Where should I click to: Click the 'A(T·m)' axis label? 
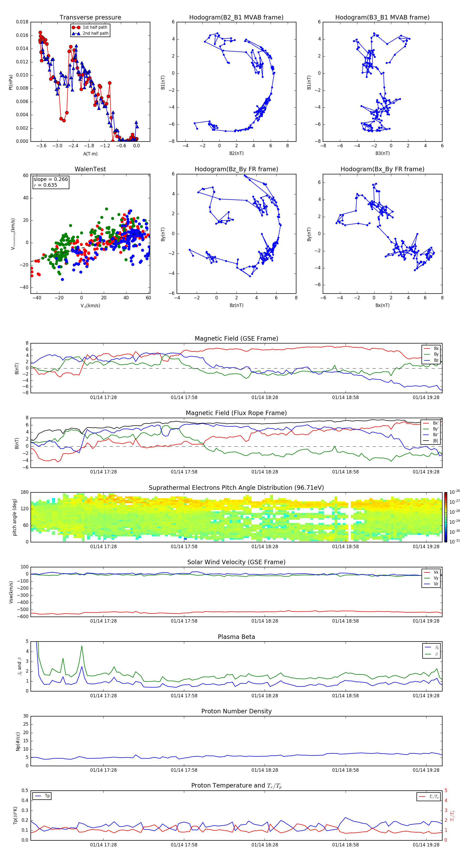pyautogui.click(x=90, y=154)
